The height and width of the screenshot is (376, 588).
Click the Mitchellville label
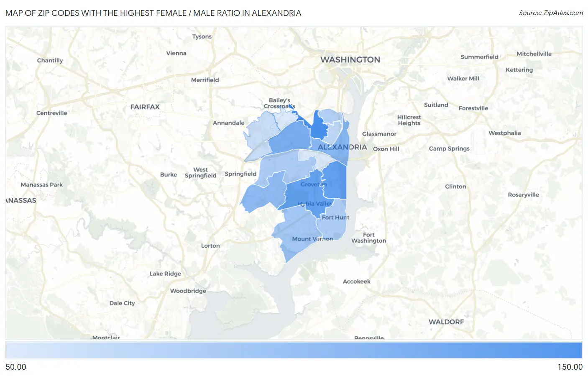point(534,54)
